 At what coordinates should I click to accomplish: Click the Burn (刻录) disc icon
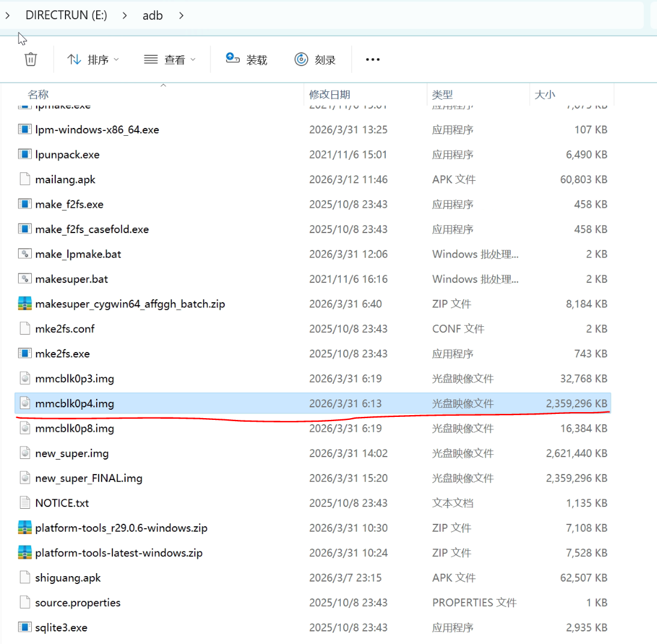point(301,59)
